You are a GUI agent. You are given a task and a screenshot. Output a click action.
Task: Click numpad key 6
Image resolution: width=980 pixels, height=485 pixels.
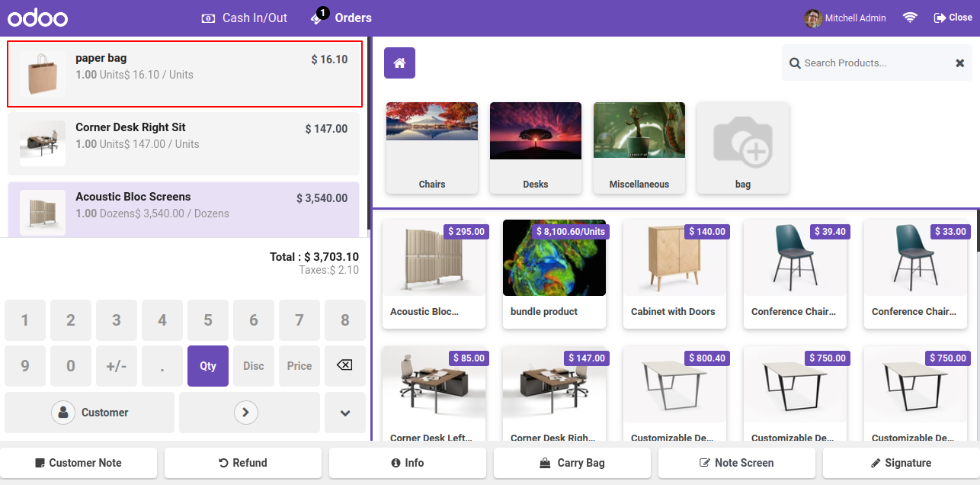254,320
